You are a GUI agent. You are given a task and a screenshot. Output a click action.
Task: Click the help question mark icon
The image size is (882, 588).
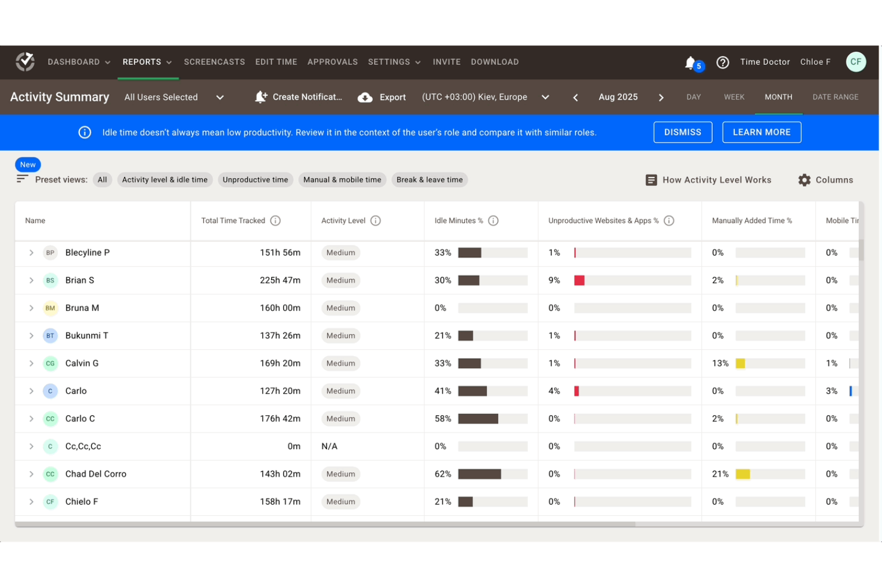[x=723, y=62]
